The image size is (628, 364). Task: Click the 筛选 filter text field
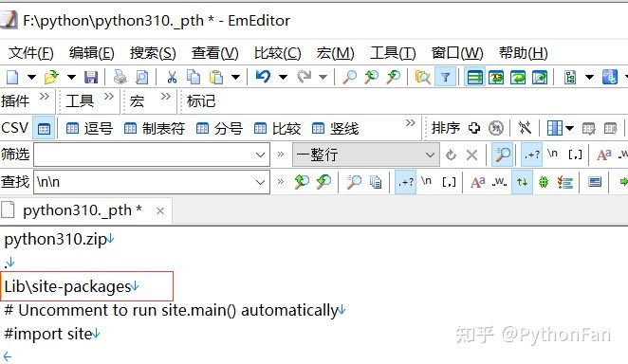(x=152, y=155)
